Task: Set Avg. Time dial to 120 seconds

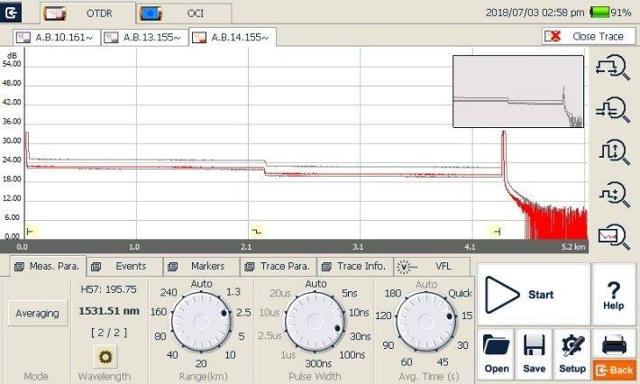Action: [383, 315]
